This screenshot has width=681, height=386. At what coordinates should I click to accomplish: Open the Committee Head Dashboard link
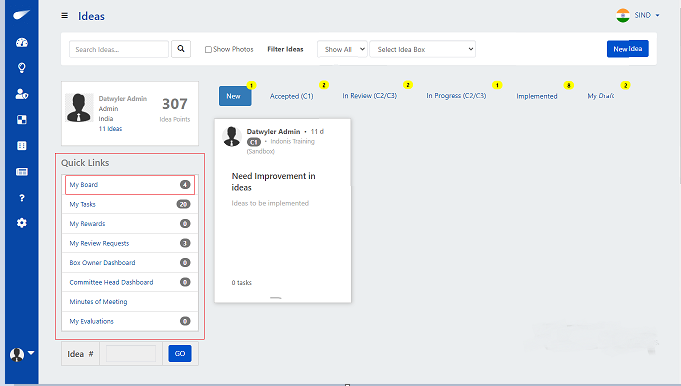130,282
